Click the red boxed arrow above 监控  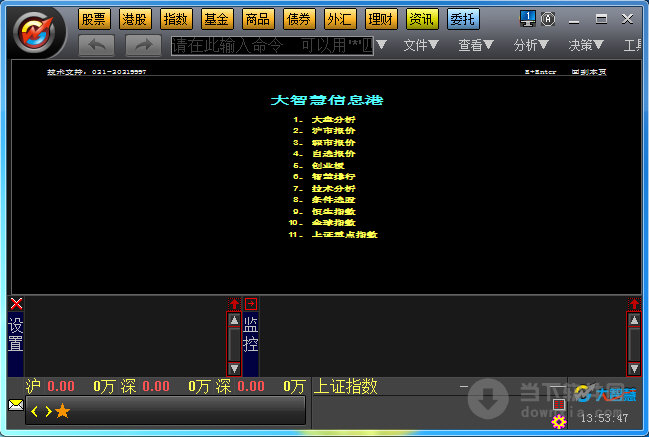click(251, 304)
